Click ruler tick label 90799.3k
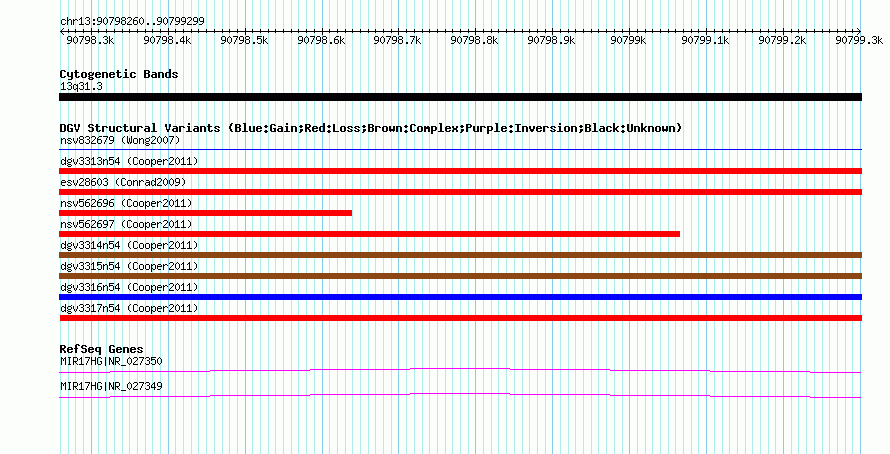Image resolution: width=890 pixels, height=454 pixels. (859, 40)
